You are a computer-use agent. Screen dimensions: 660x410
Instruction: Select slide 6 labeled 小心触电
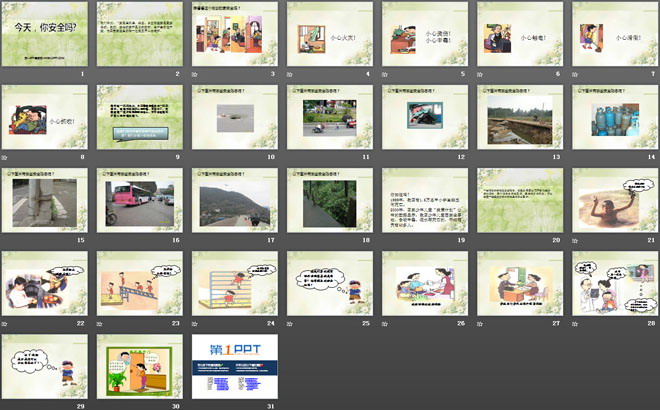coord(520,34)
